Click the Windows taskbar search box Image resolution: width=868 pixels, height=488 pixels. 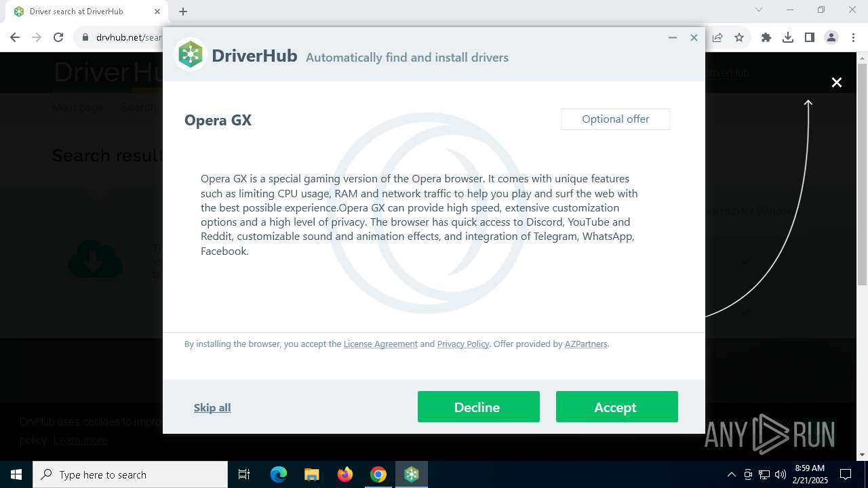coord(130,474)
